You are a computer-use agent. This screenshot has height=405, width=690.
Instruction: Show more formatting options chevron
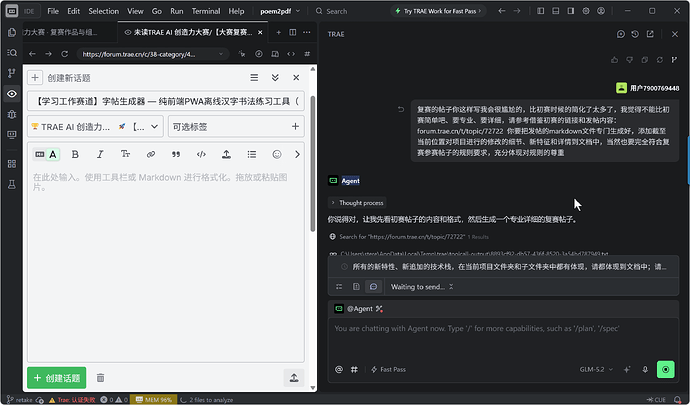(x=297, y=154)
